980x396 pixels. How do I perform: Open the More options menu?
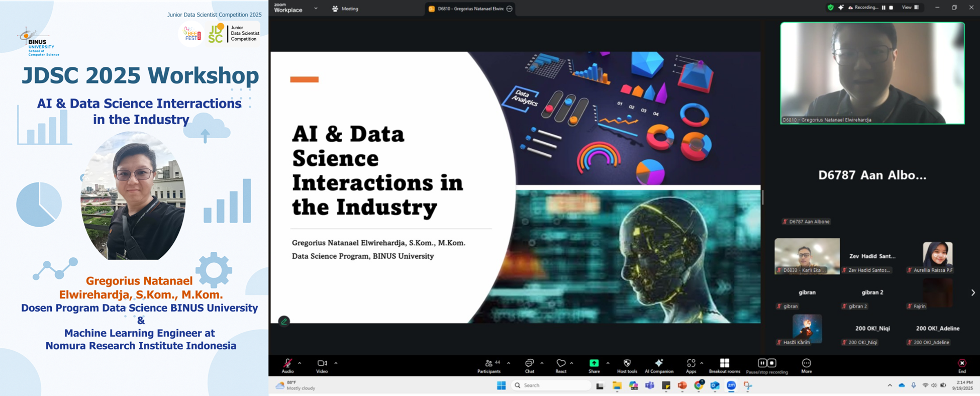coord(806,365)
